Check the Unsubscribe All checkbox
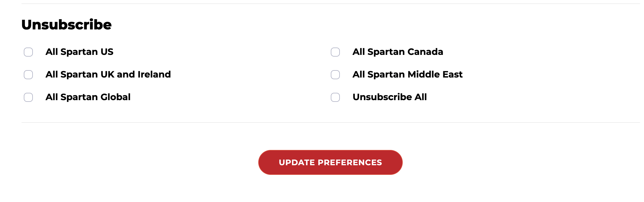The height and width of the screenshot is (202, 644). [335, 97]
